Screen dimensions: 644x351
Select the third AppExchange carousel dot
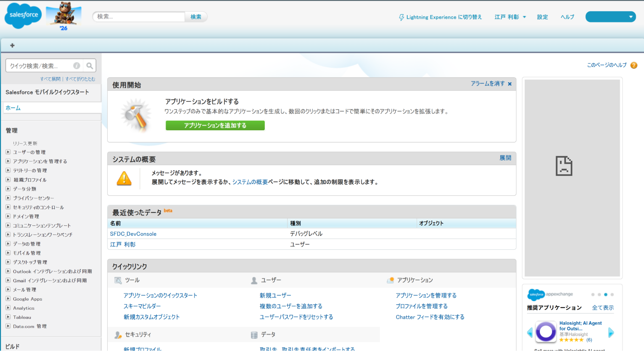(606, 294)
